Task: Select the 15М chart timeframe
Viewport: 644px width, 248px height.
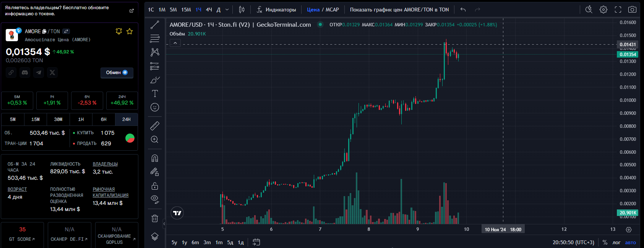Action: 186,10
